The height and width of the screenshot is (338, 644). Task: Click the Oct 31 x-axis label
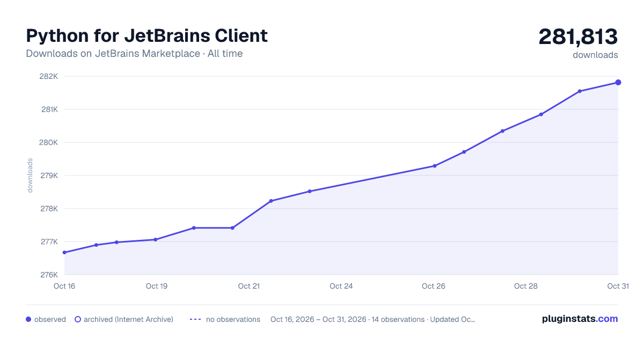[618, 286]
